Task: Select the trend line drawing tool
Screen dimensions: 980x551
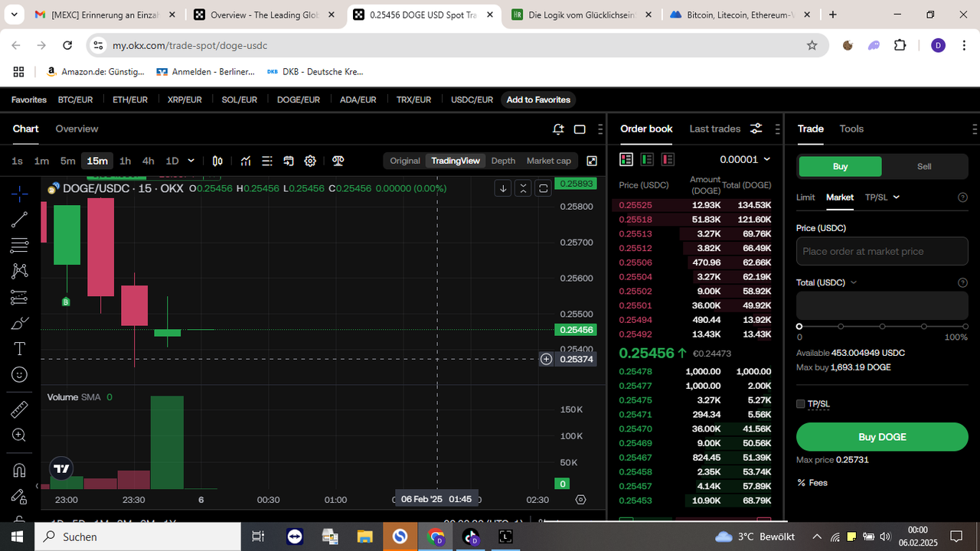Action: coord(19,220)
